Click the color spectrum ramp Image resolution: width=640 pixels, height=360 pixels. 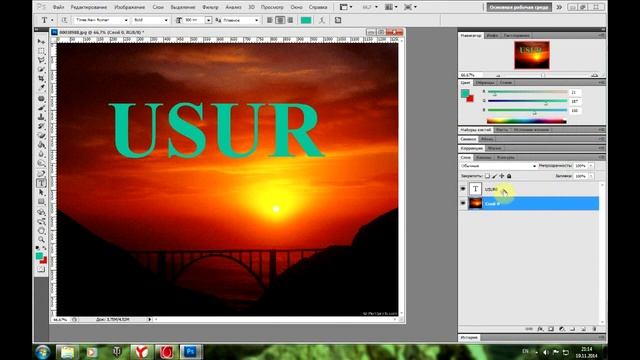coord(527,121)
